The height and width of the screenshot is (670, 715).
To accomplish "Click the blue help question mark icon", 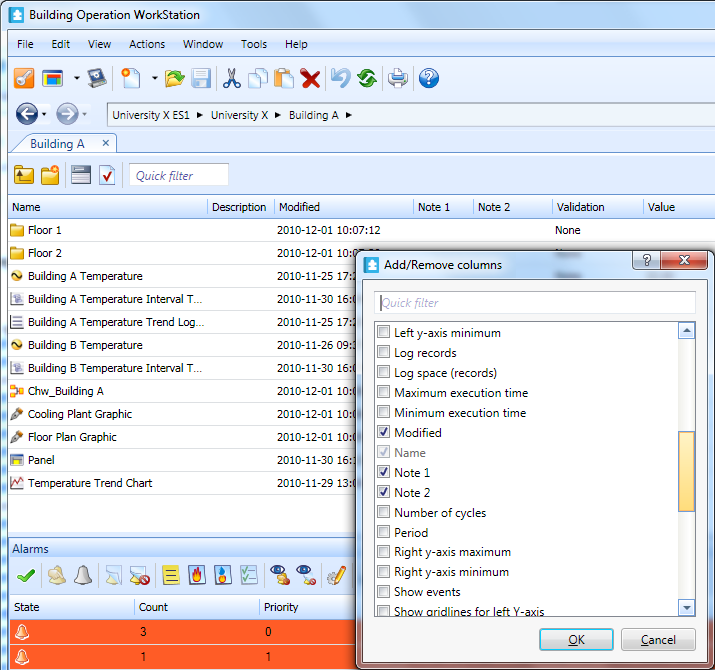I will click(x=429, y=78).
